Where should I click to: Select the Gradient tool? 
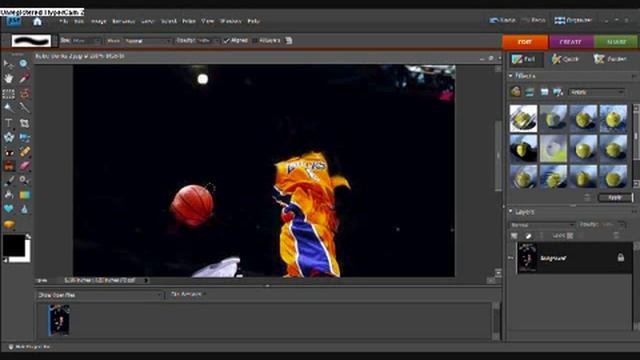(x=24, y=195)
